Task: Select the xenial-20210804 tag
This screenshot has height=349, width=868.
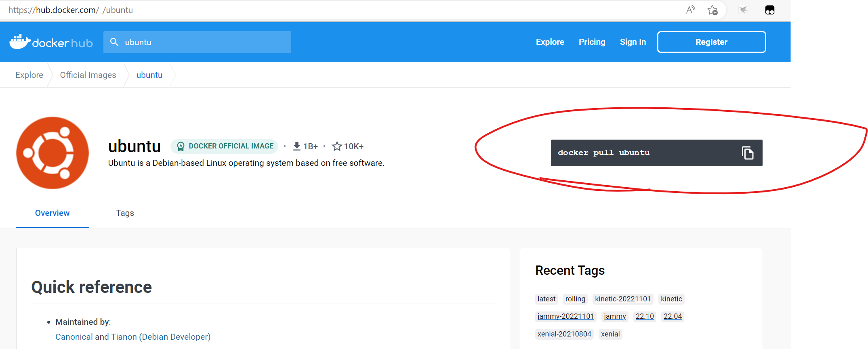Action: point(564,334)
